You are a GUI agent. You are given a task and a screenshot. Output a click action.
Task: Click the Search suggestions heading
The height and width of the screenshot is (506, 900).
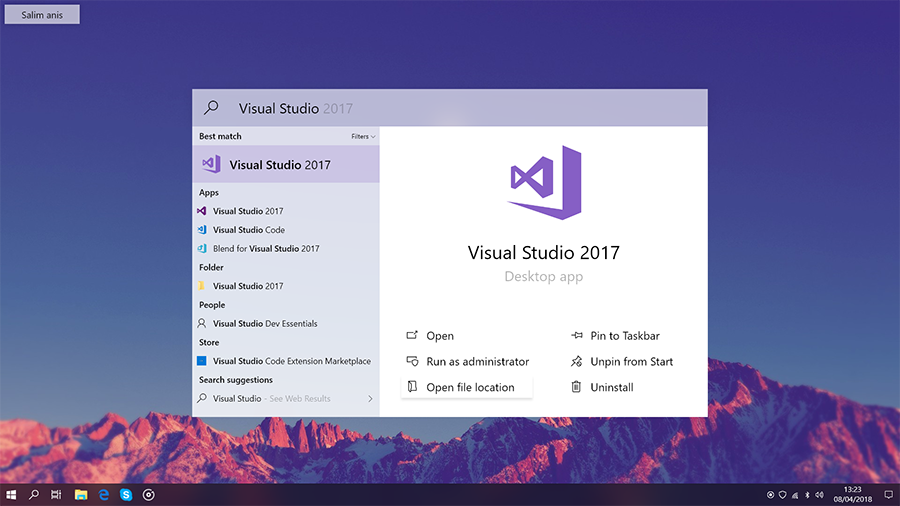pyautogui.click(x=236, y=380)
